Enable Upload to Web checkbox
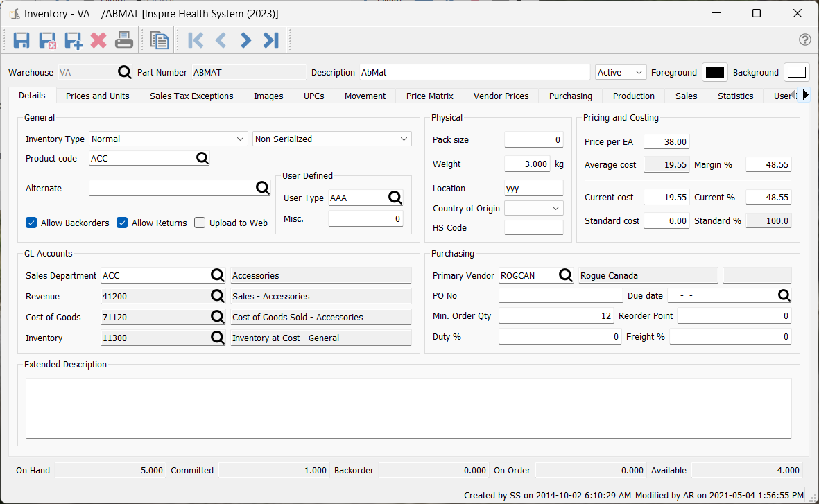Image resolution: width=819 pixels, height=504 pixels. pos(200,223)
